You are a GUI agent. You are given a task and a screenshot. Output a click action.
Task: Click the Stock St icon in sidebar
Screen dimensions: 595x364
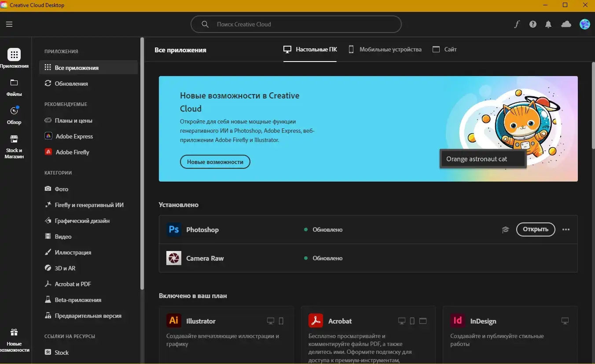tap(48, 353)
